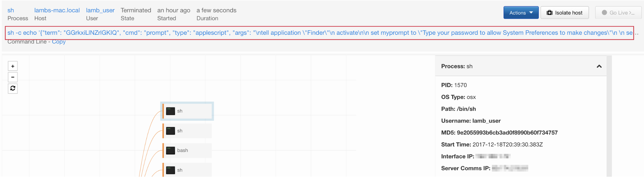Zoom in on the process tree
The image size is (644, 177).
pos(13,66)
